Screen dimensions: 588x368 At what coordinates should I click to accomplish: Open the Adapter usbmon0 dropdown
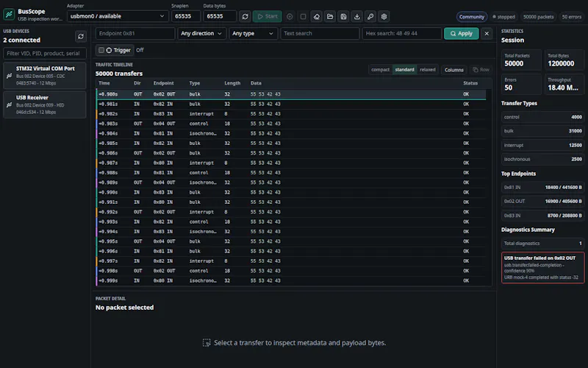[x=118, y=16]
